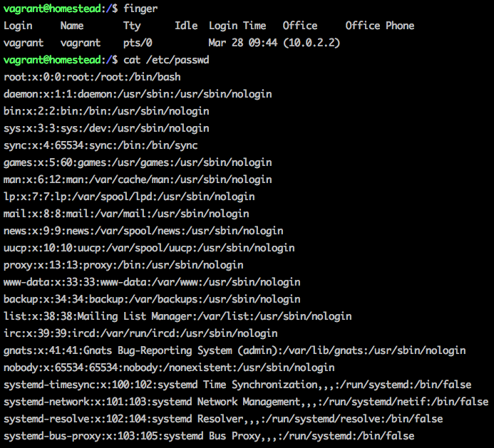Click the www-data user entry line

tap(152, 282)
